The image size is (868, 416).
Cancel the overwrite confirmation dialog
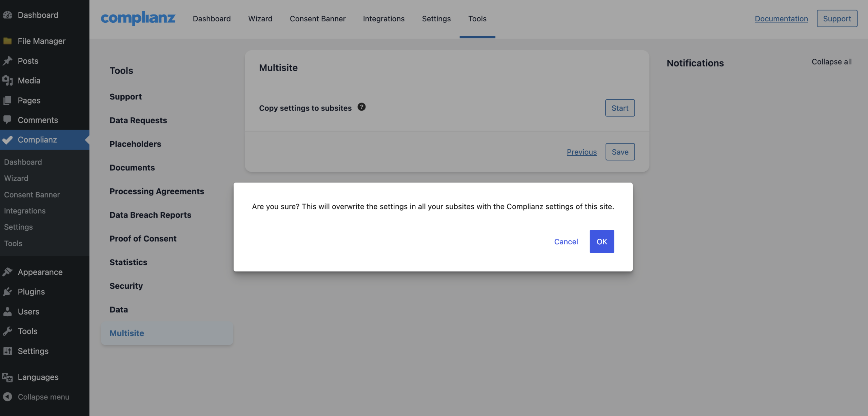pyautogui.click(x=566, y=241)
